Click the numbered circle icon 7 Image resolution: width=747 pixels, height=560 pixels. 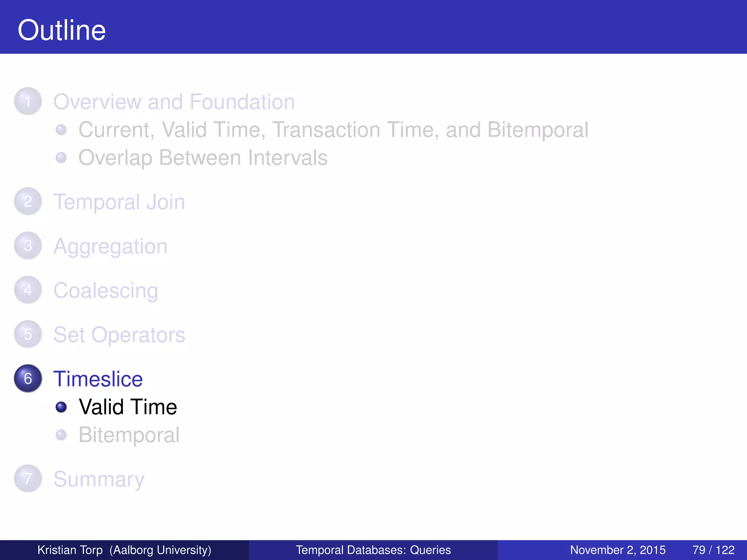28,478
